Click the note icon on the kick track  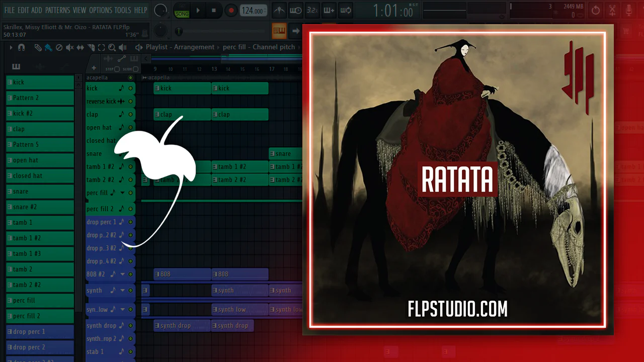(121, 88)
